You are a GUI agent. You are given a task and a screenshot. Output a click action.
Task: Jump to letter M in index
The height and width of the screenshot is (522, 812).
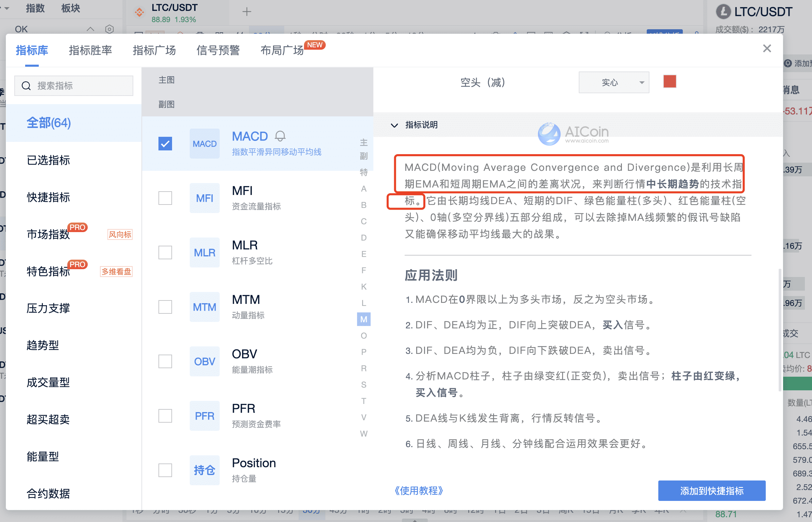pyautogui.click(x=364, y=320)
